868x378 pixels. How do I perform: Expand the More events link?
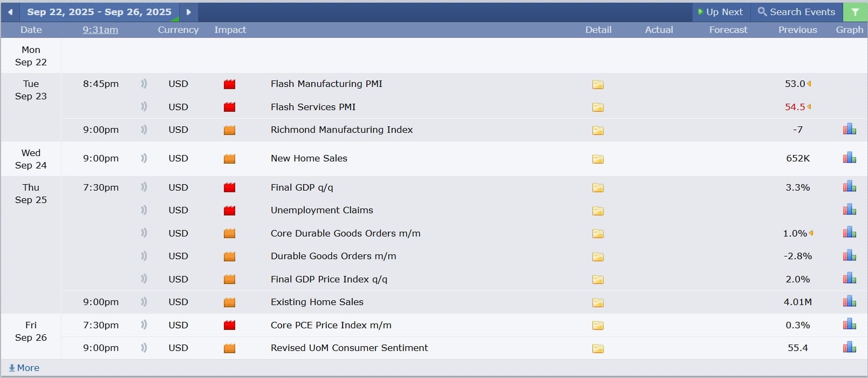coord(24,368)
